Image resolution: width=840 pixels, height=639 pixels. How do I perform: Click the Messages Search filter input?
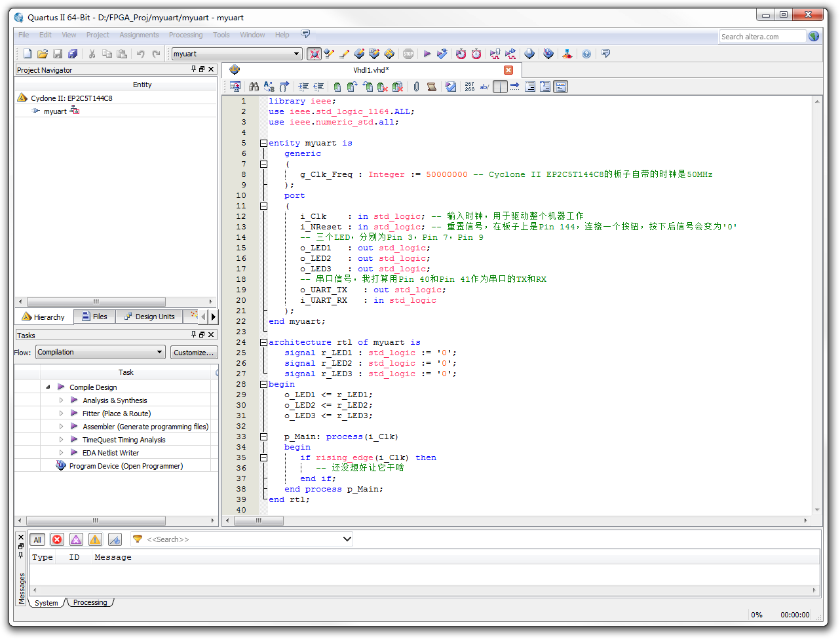coord(242,539)
